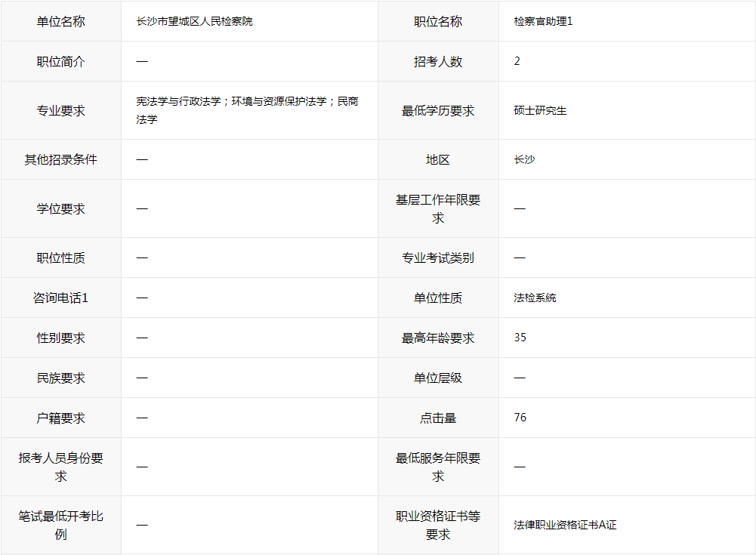Click the 基层工作年限要求 label

click(x=438, y=209)
